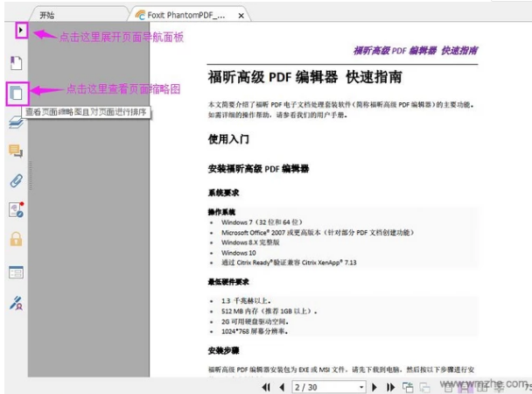This screenshot has width=532, height=394.
Task: Go to the first page
Action: click(266, 387)
